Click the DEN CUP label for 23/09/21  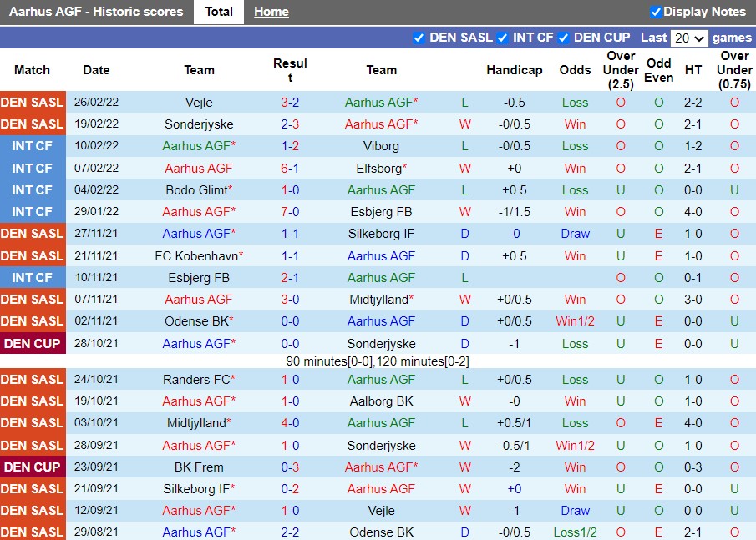33,467
